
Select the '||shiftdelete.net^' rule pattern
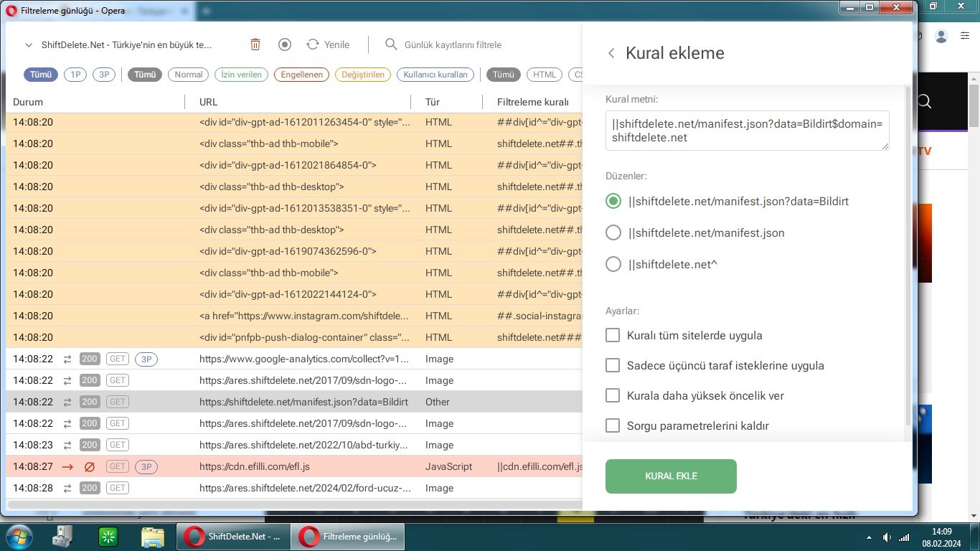613,264
